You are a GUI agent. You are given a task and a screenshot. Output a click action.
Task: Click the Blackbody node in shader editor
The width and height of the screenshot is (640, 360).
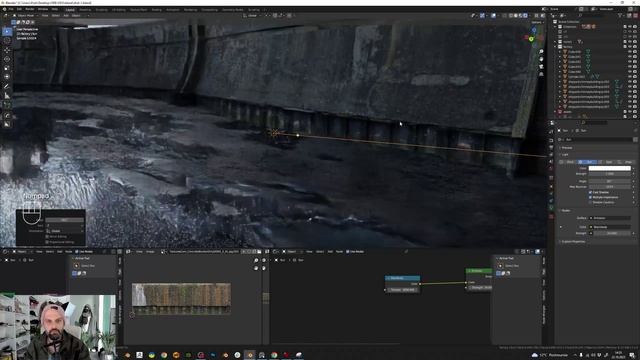pyautogui.click(x=402, y=284)
